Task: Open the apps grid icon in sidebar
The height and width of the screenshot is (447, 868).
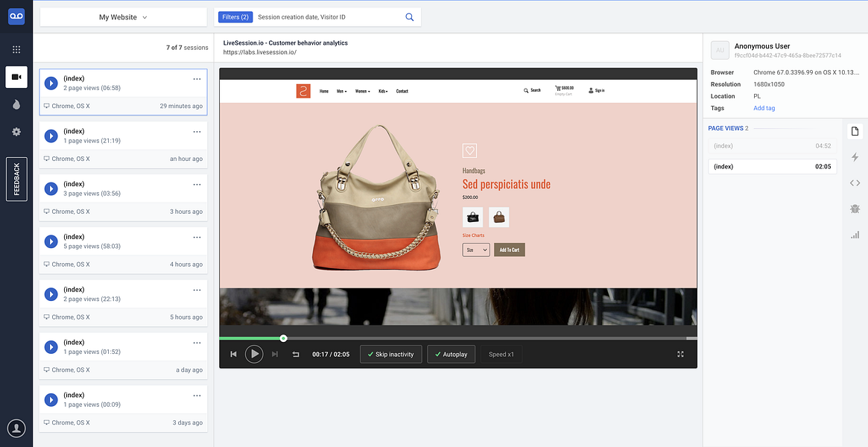Action: coord(16,49)
